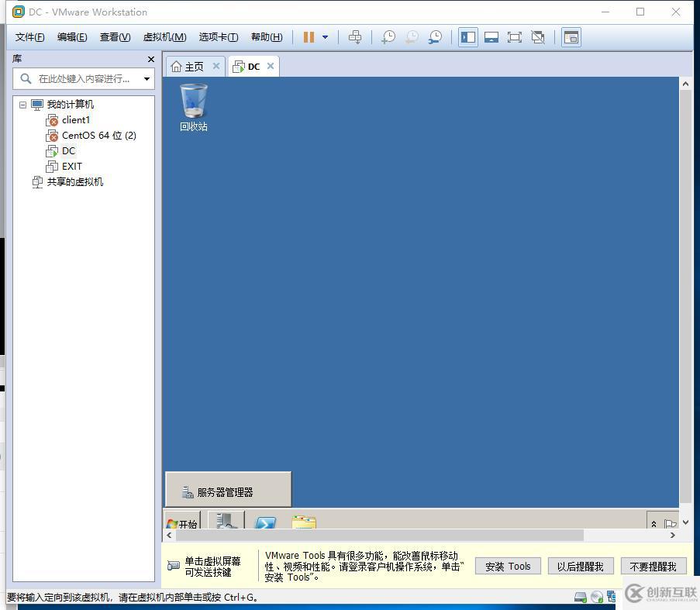
Task: Open the power options dropdown arrow
Action: click(326, 37)
